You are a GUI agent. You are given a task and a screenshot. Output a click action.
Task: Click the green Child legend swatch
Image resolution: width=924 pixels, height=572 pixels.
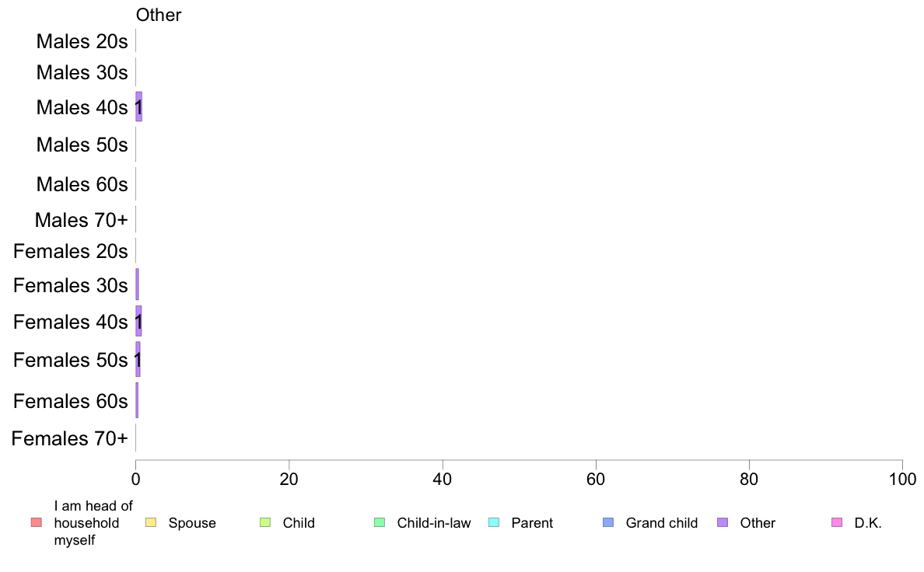pos(265,522)
